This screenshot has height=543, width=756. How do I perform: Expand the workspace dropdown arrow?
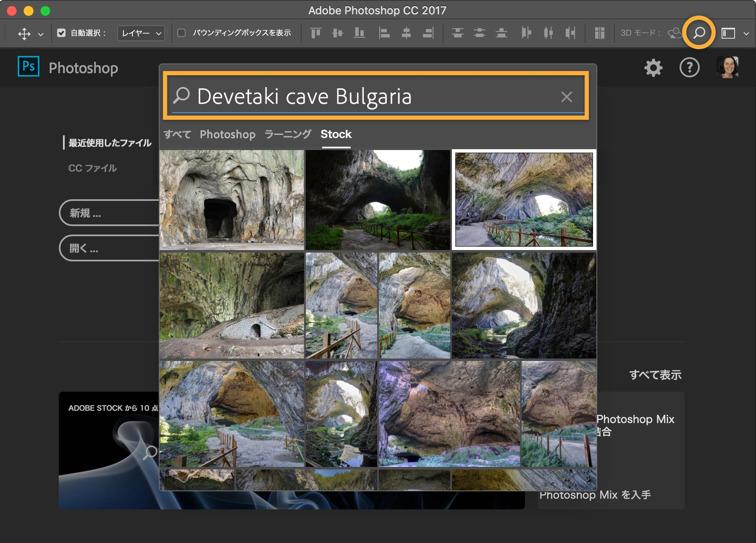coord(746,34)
